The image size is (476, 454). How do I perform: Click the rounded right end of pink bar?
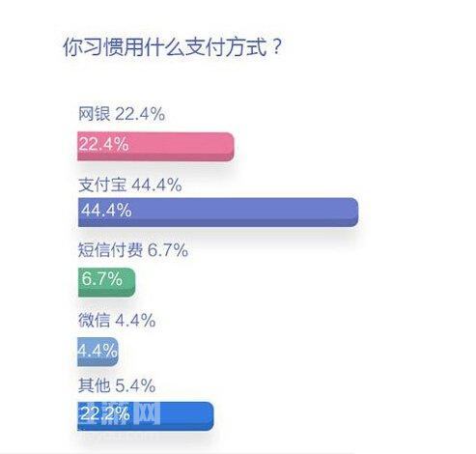coord(229,147)
